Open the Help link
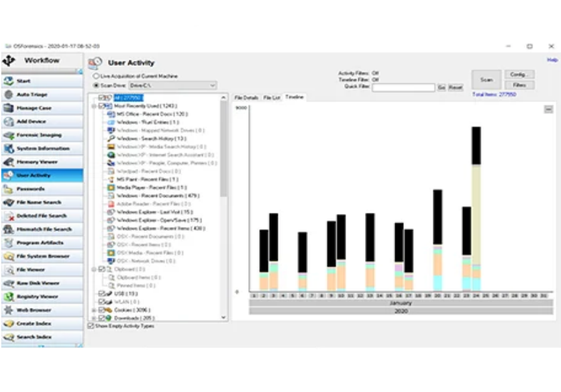This screenshot has height=392, width=561. 552,60
